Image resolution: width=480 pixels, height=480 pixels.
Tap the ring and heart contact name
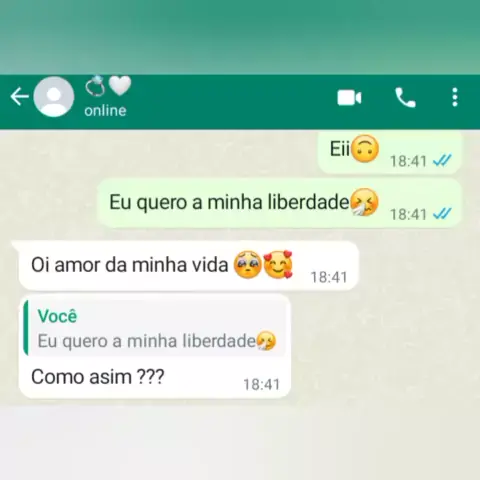coord(108,86)
